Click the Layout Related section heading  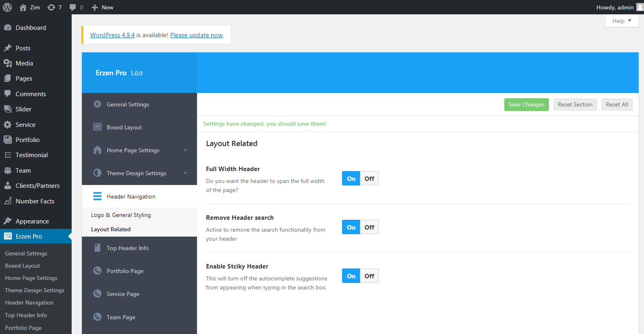[231, 144]
